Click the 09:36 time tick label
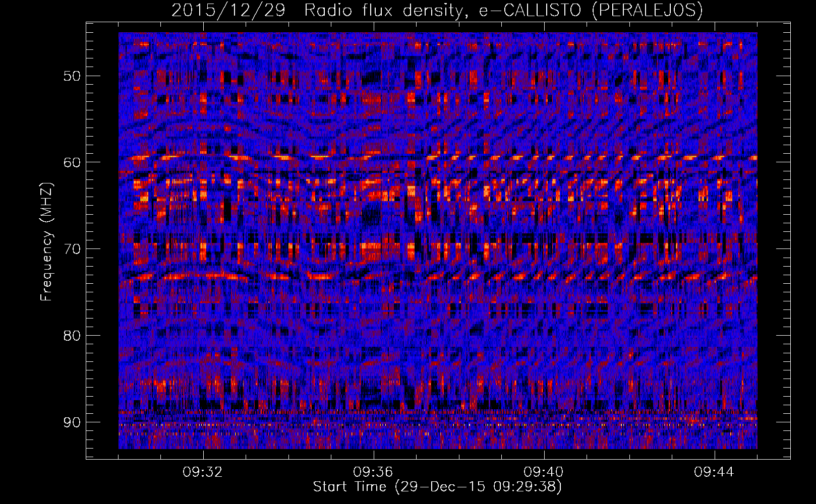 [373, 472]
